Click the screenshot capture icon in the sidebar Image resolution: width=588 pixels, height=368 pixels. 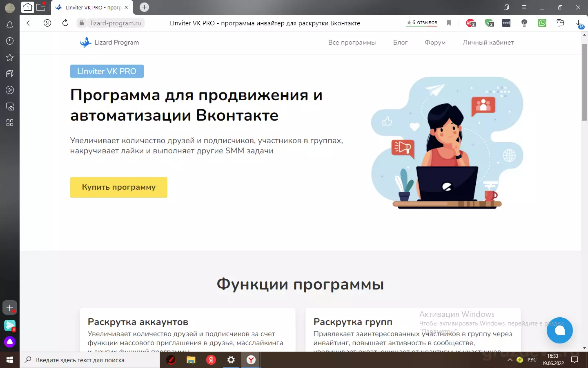(x=10, y=107)
